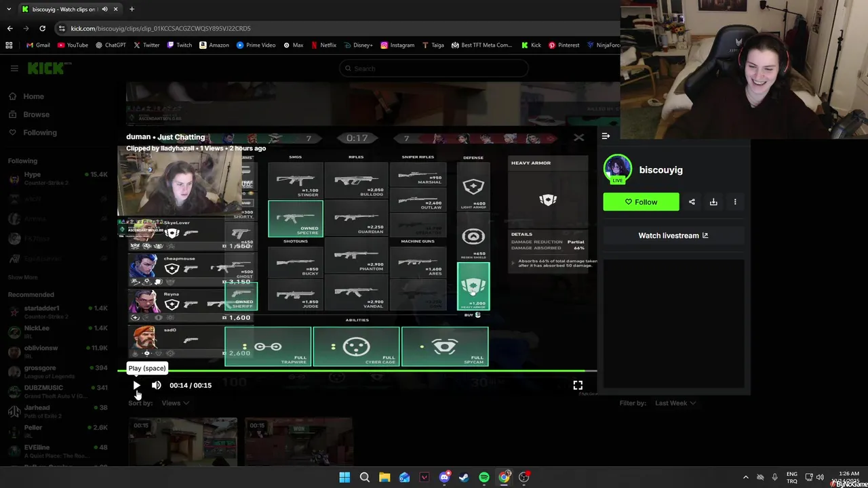Viewport: 868px width, 488px height.
Task: Open Twitch bookmark
Action: [x=180, y=45]
